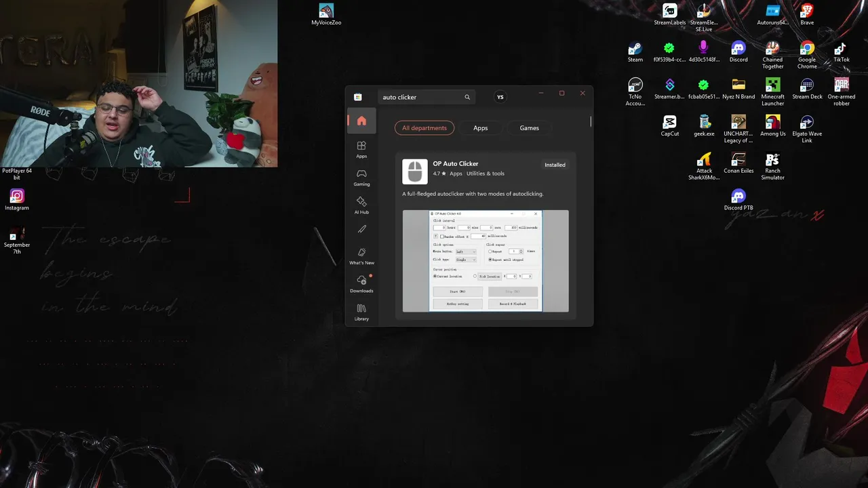Select the All departments filter

[x=425, y=128]
